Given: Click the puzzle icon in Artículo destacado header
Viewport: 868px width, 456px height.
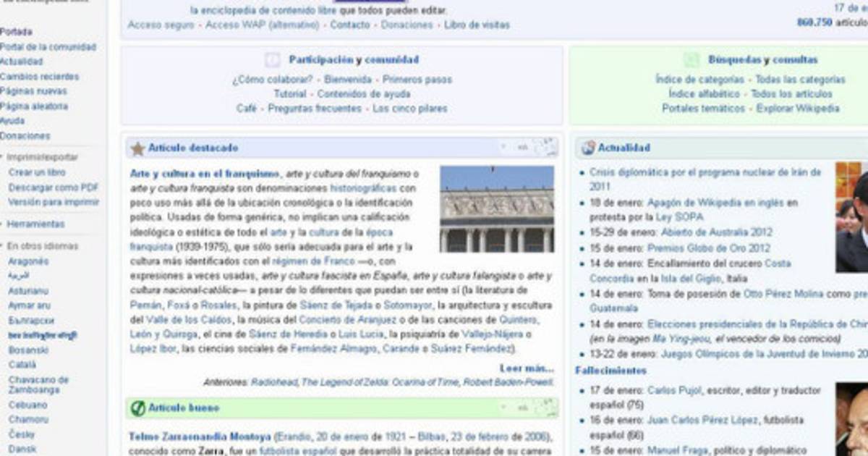Looking at the screenshot, I should [546, 148].
